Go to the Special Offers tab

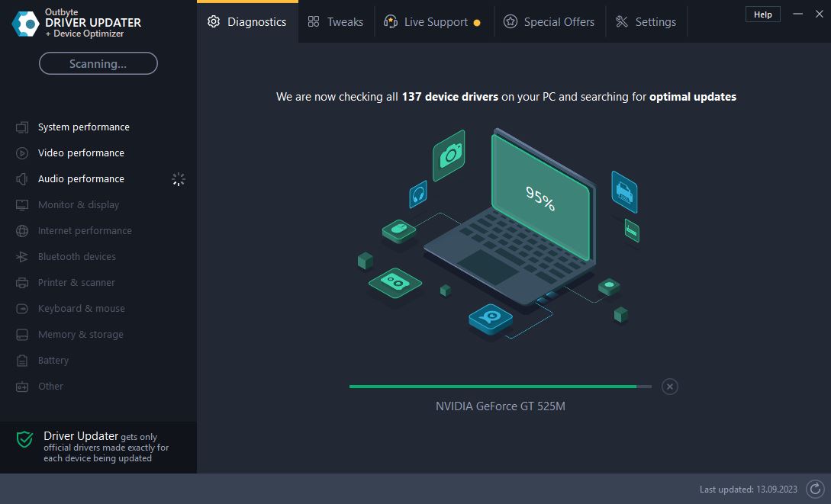tap(549, 21)
